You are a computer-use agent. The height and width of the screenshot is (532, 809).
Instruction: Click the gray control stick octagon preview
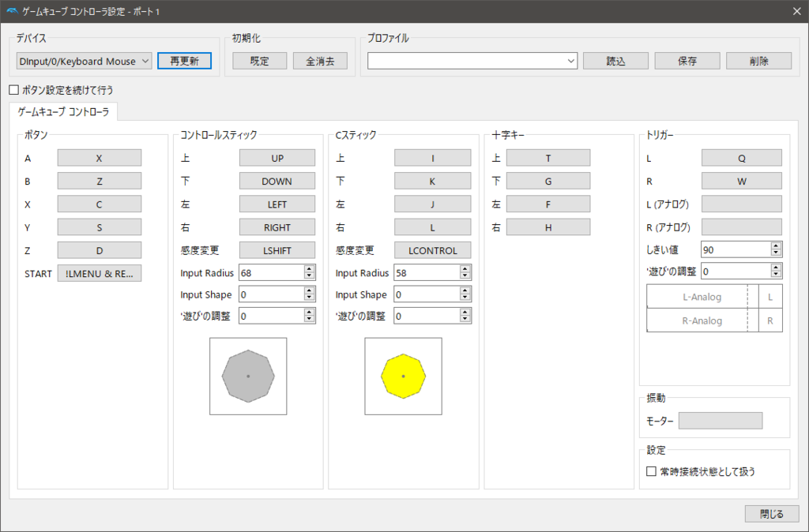(248, 377)
